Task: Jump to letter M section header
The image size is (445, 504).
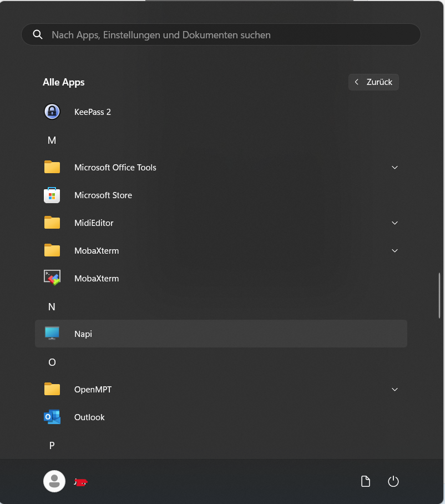Action: point(52,140)
